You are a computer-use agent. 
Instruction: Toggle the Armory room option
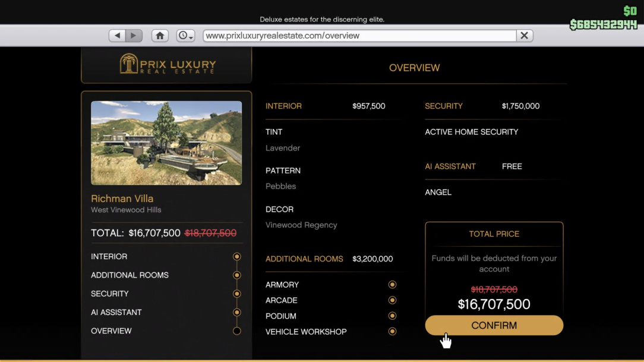(392, 285)
